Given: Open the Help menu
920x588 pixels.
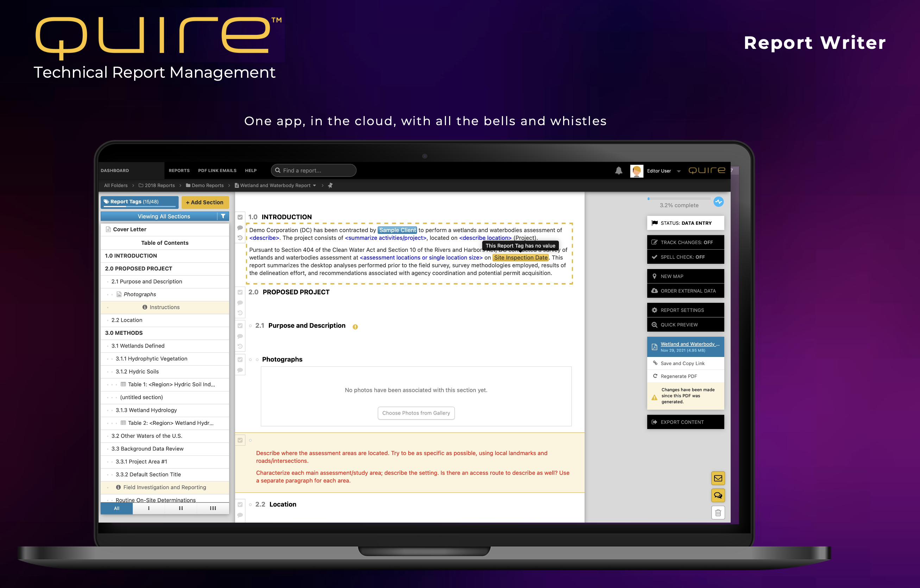Looking at the screenshot, I should [x=251, y=171].
